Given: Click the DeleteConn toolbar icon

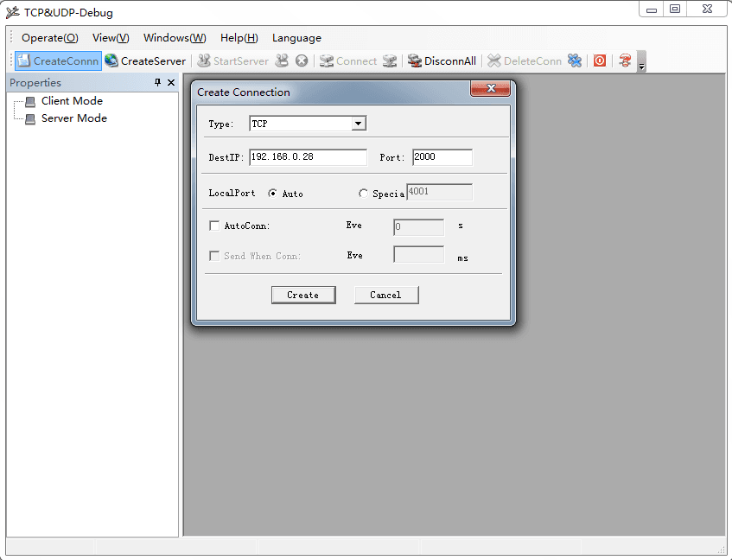Looking at the screenshot, I should point(494,60).
